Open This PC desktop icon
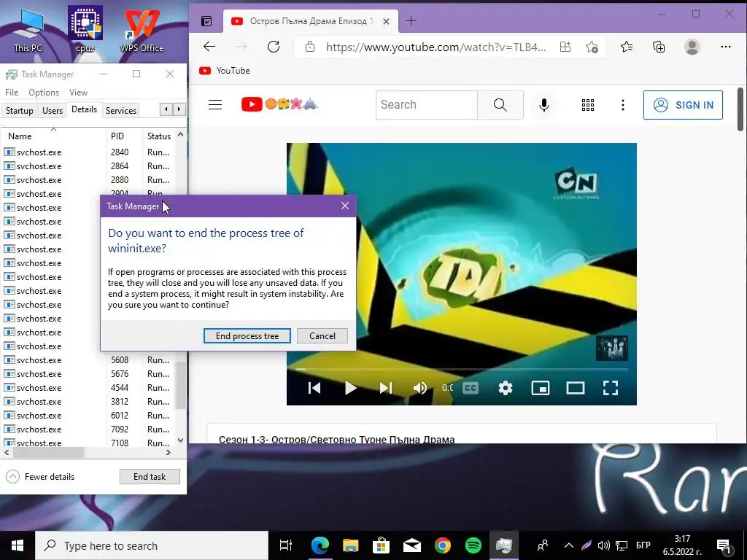747x560 pixels. pyautogui.click(x=28, y=29)
